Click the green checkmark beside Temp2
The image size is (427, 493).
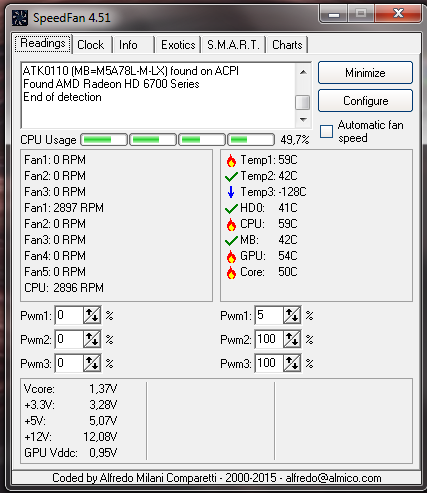[x=231, y=176]
